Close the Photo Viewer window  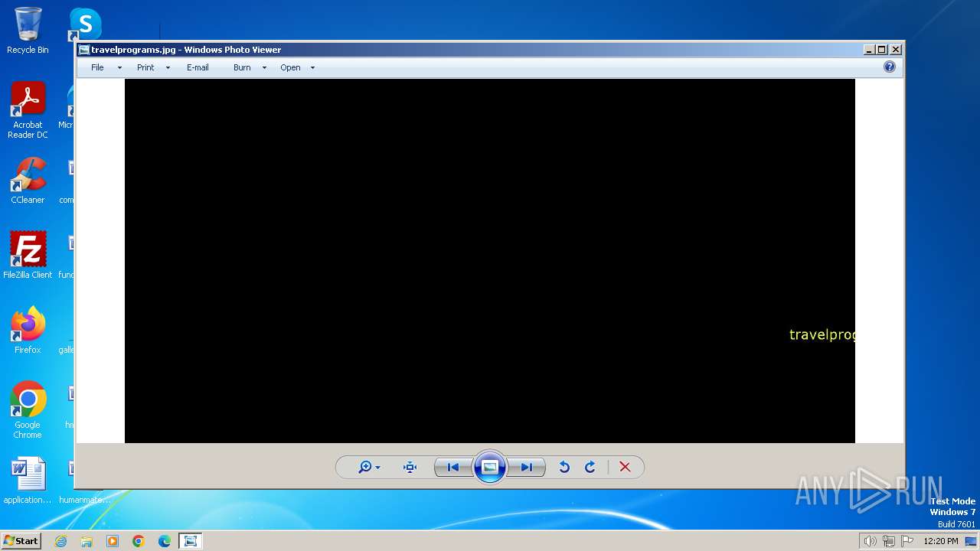pos(896,50)
